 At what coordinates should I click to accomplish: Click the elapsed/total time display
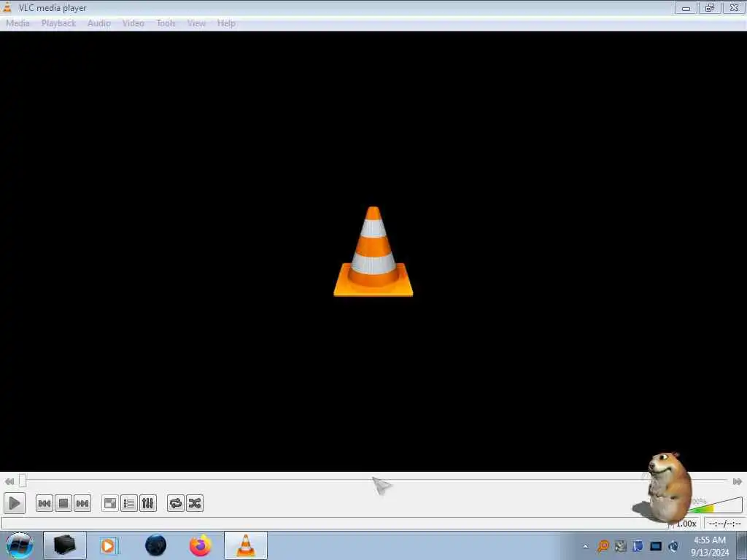point(724,524)
